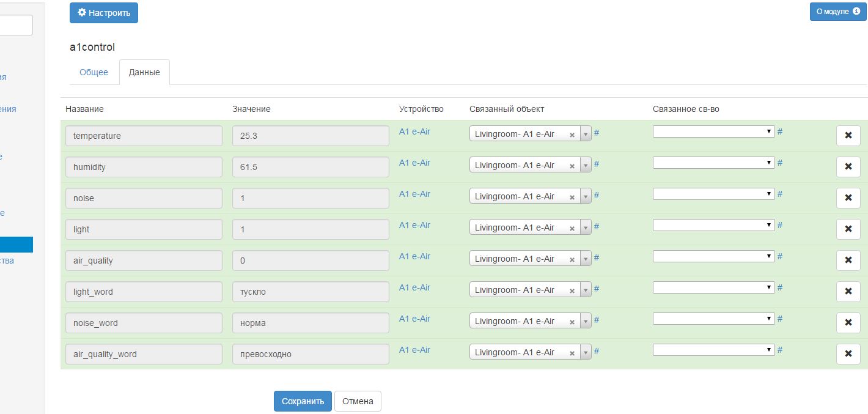The height and width of the screenshot is (414, 868).
Task: Clear linked object in light row
Action: (x=572, y=229)
